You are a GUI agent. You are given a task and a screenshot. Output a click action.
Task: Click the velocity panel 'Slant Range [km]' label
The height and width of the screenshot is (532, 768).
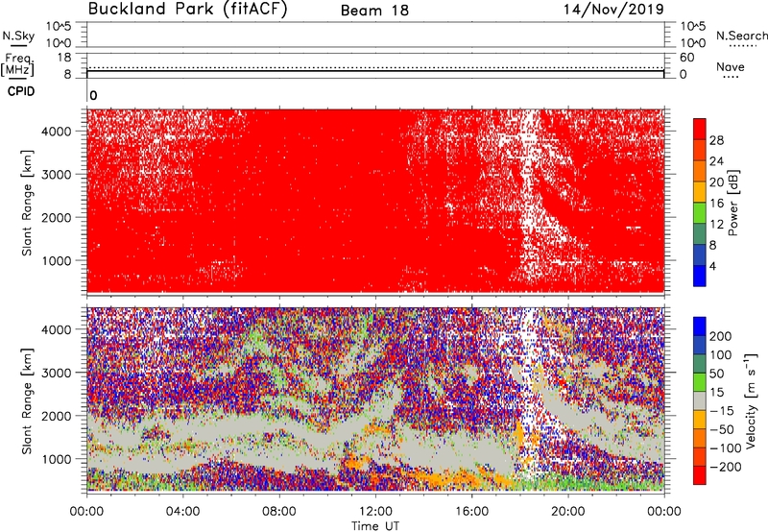pos(27,401)
